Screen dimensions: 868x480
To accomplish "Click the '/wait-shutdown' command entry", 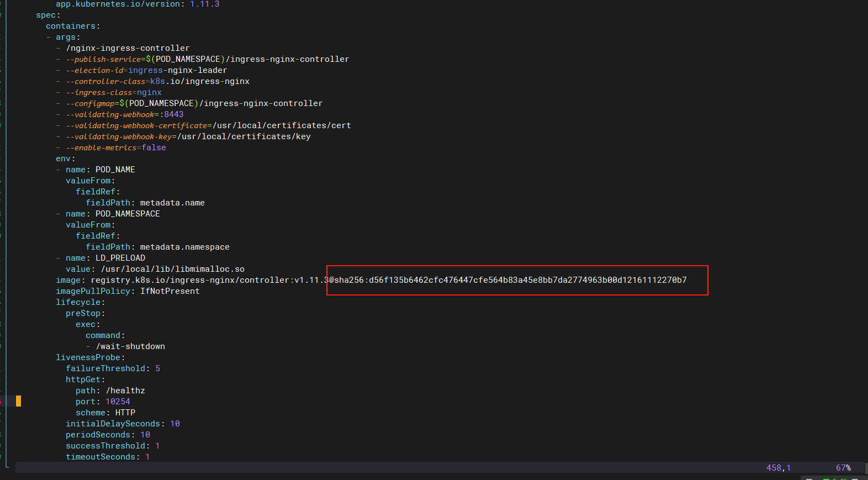I will tap(130, 346).
